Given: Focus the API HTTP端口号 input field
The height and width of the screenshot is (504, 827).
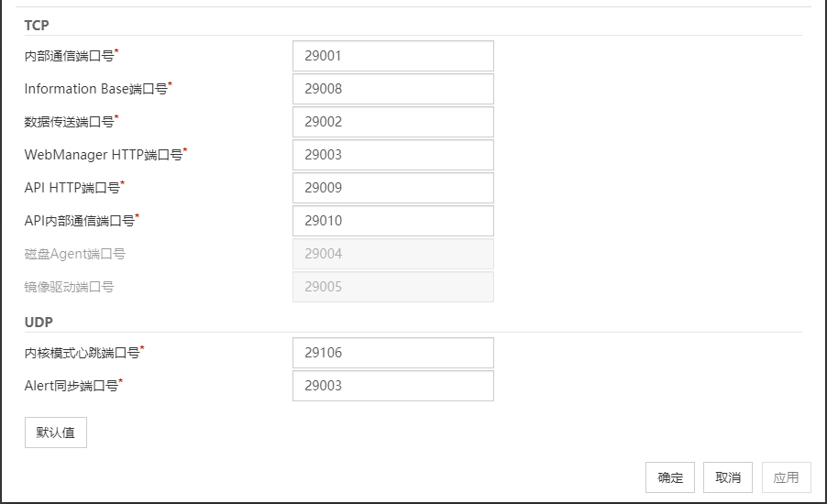Looking at the screenshot, I should pyautogui.click(x=392, y=188).
